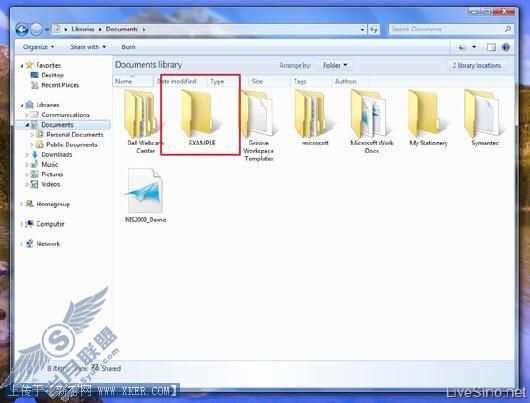The height and width of the screenshot is (403, 530).
Task: Open the Organize dropdown menu
Action: click(x=38, y=47)
